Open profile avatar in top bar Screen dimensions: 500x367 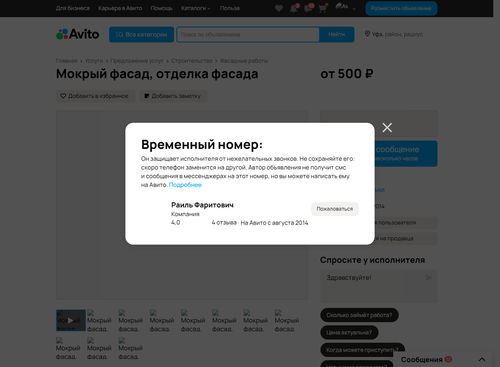tap(342, 7)
